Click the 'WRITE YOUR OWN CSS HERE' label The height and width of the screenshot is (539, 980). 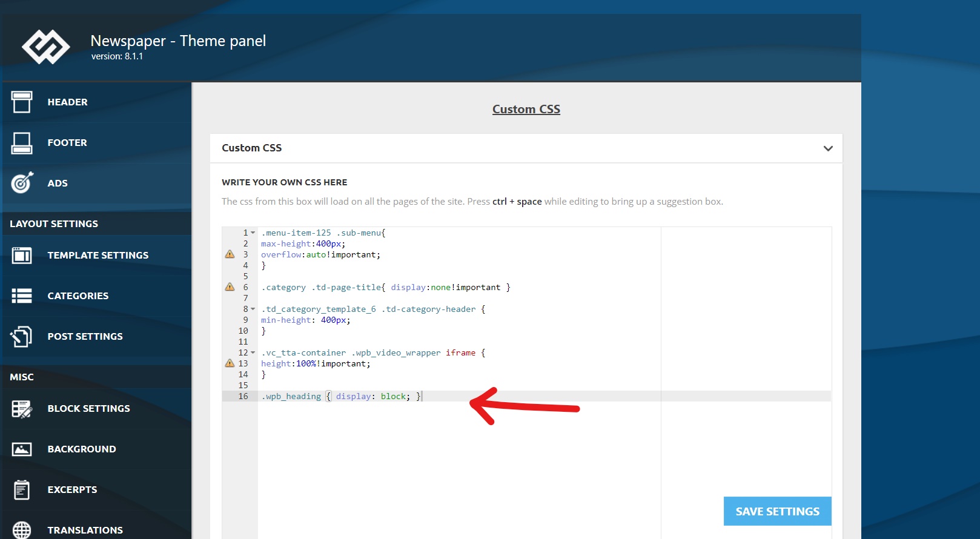285,182
